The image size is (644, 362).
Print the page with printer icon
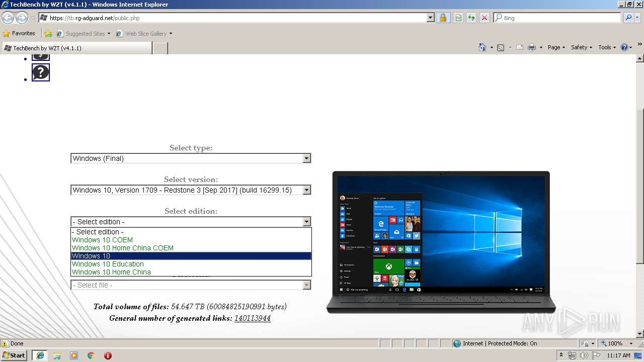532,47
